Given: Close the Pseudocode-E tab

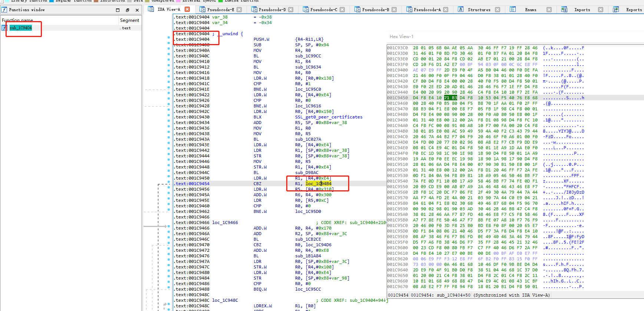Looking at the screenshot, I should coord(239,10).
